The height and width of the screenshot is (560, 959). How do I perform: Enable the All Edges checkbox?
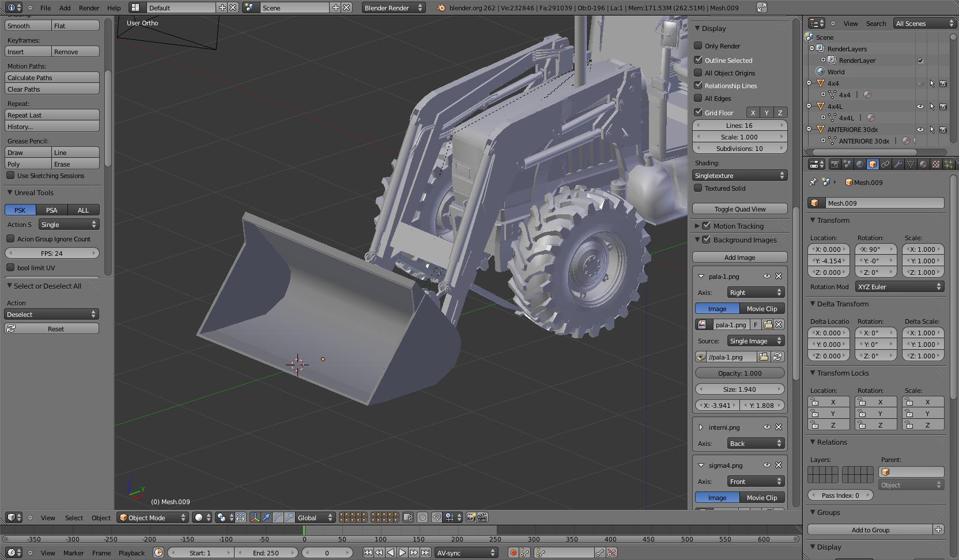click(698, 98)
